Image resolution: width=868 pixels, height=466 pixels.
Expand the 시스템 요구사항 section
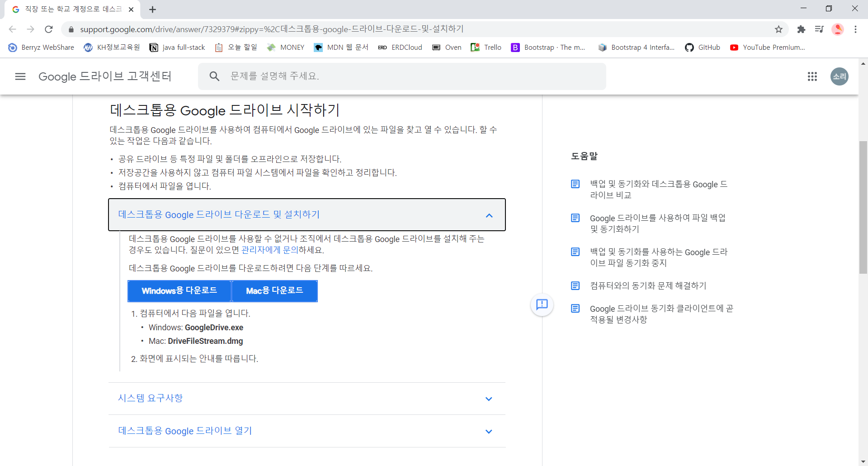307,399
